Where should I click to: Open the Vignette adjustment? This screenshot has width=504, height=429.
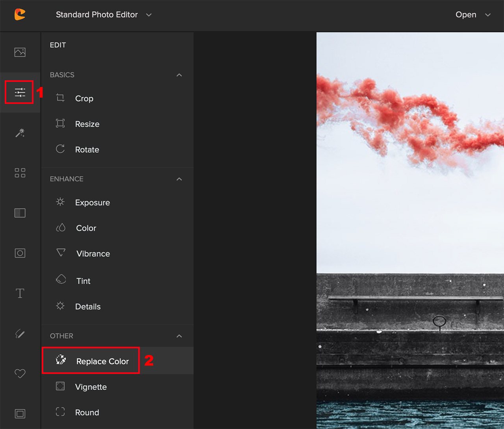91,386
